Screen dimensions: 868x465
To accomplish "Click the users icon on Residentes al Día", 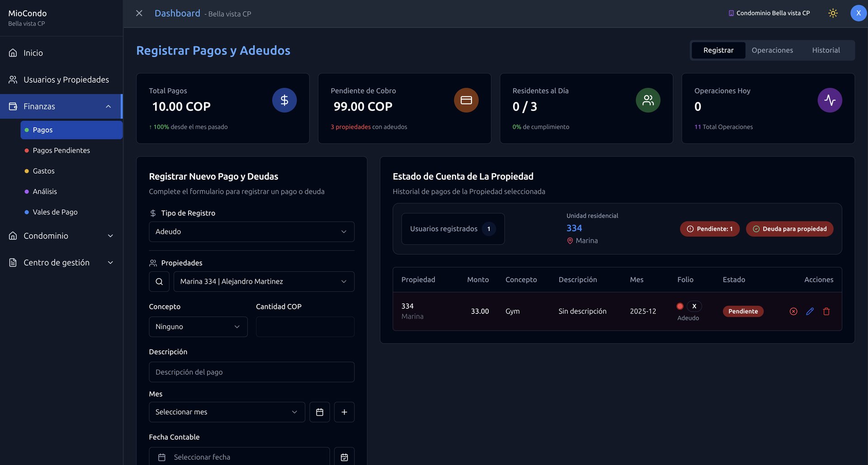I will (648, 100).
